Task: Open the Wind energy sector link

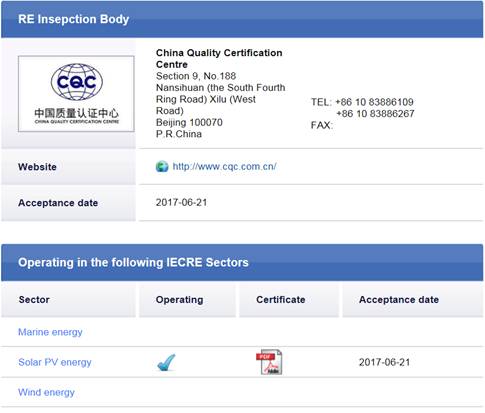Action: click(46, 392)
